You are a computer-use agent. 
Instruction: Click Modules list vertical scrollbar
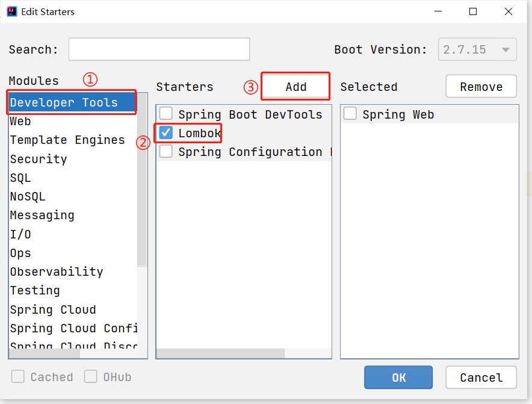pos(142,179)
